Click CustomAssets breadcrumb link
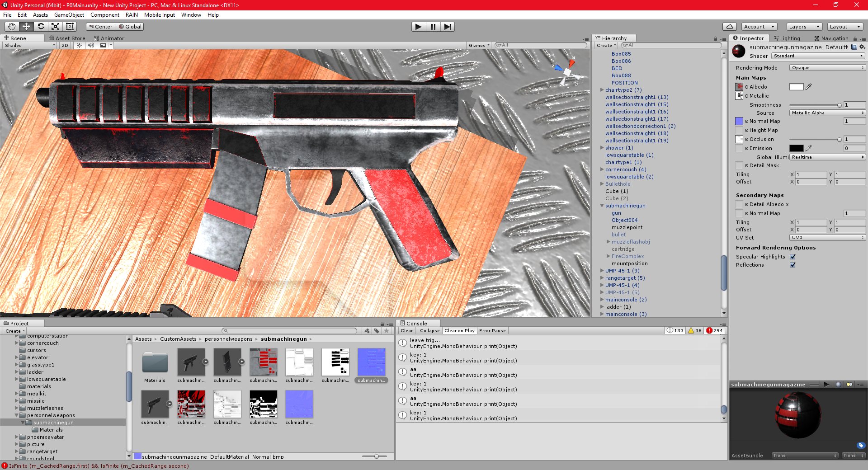Screen dimensions: 868x470 [178, 339]
